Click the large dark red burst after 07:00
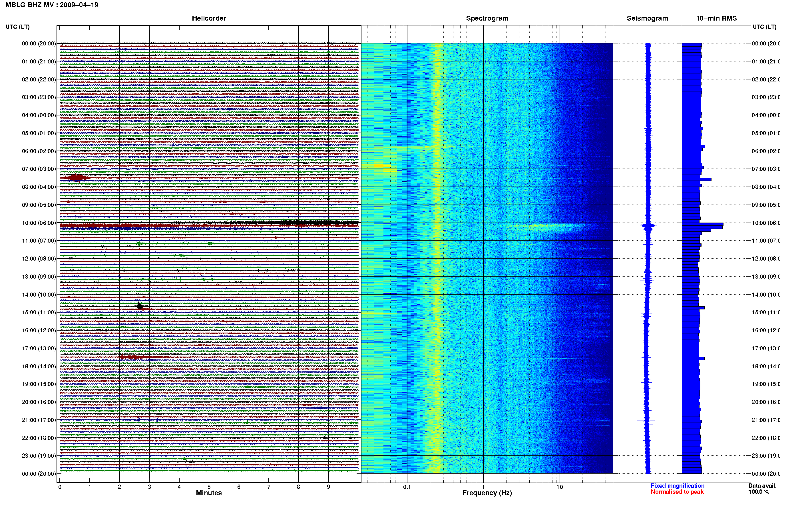812x508 pixels. 77,177
